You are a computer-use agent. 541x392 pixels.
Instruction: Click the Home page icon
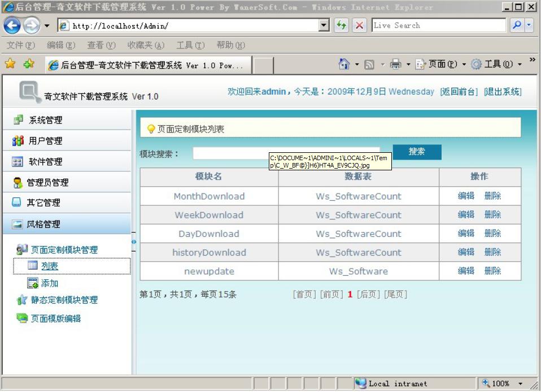(344, 64)
